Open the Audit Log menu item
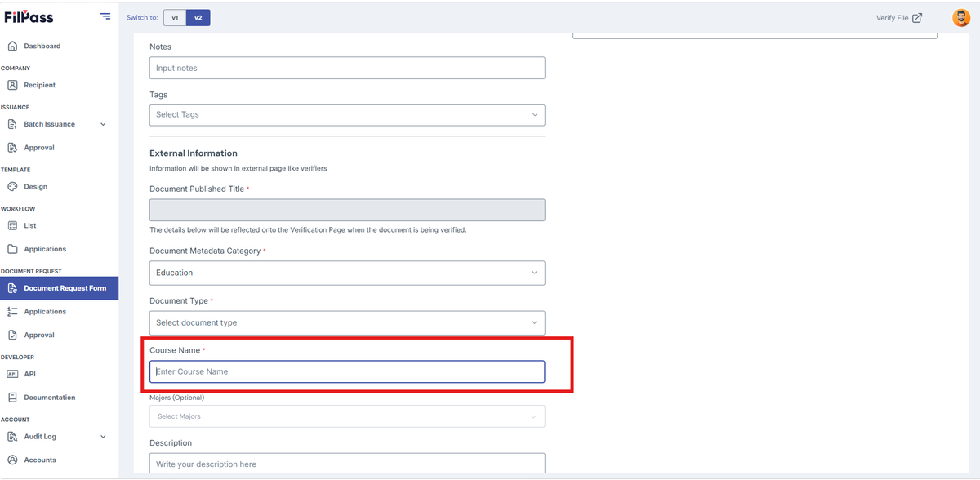 click(40, 437)
